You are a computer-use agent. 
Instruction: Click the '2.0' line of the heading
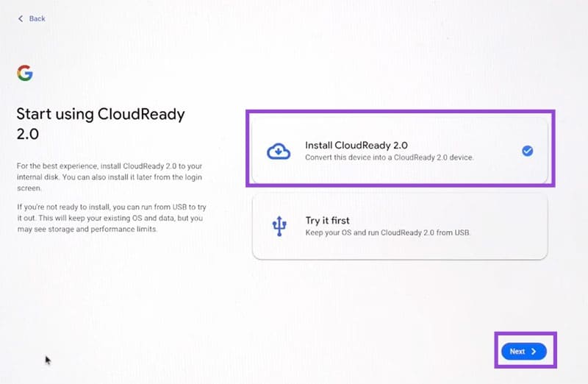27,134
